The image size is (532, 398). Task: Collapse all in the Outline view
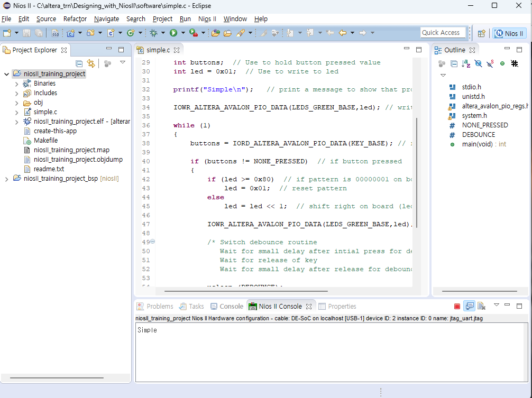click(454, 63)
